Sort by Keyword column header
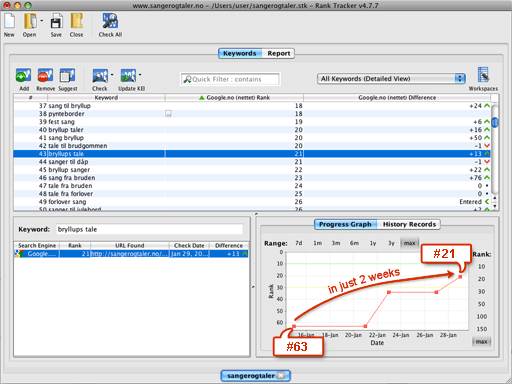The height and width of the screenshot is (384, 512). 106,98
